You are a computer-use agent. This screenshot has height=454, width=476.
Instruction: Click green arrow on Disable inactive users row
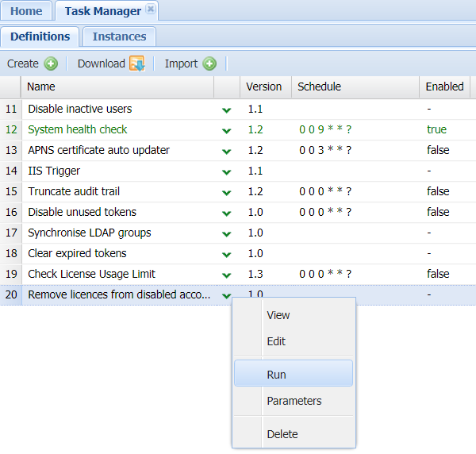(227, 110)
